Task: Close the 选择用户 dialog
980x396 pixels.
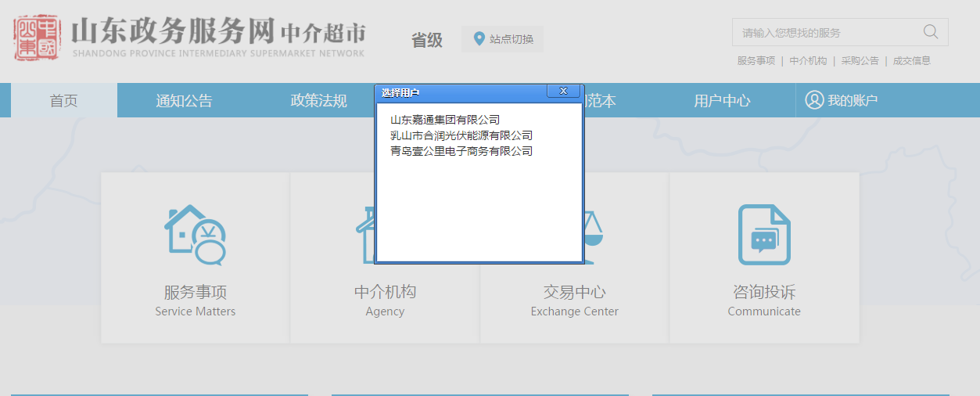Action: point(562,92)
